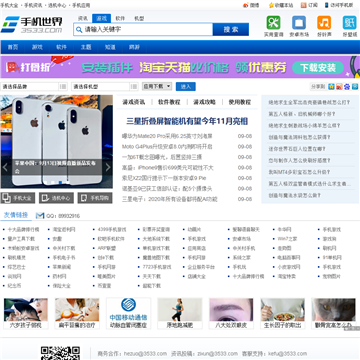Click the star bookmark-this-site icon
Image resolution: width=360 pixels, height=360 pixels.
click(x=271, y=5)
